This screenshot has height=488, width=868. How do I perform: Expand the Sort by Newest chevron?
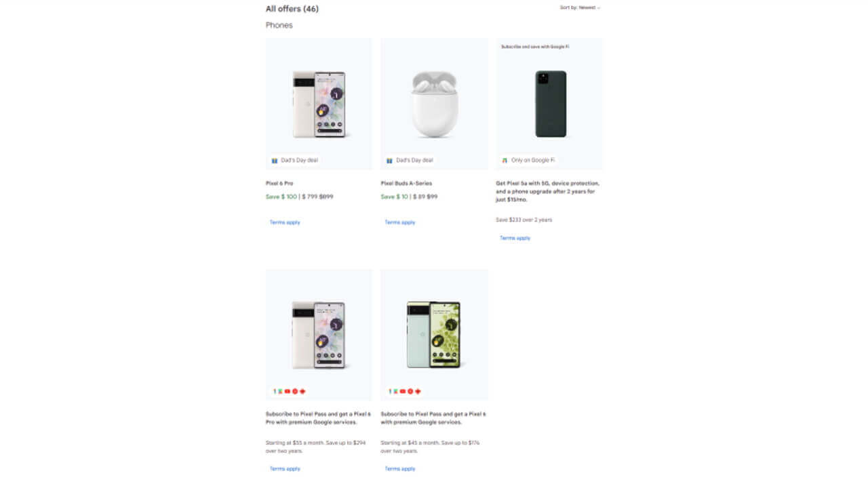coord(599,8)
